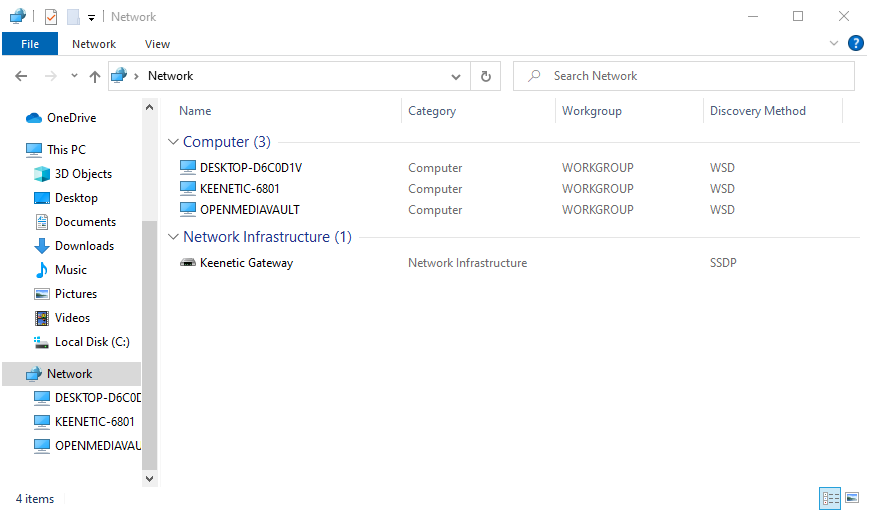Go up one folder level
Viewport: 869px width, 512px height.
click(x=95, y=76)
